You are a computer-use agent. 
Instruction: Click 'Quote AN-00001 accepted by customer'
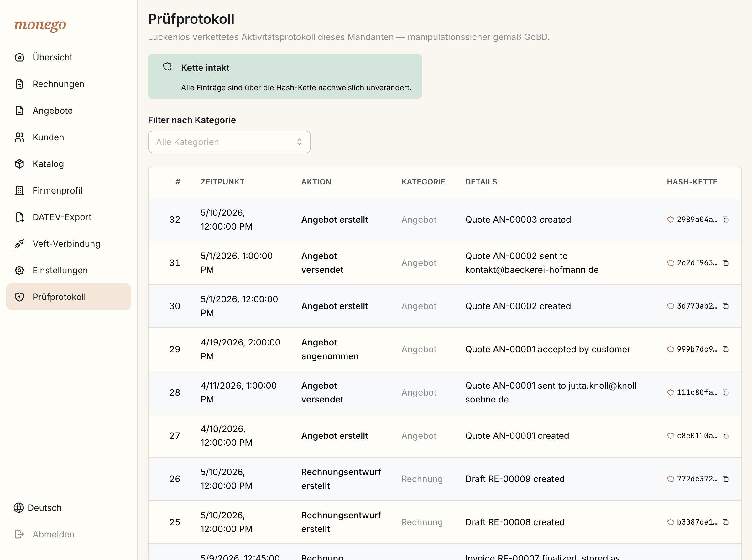[548, 349]
